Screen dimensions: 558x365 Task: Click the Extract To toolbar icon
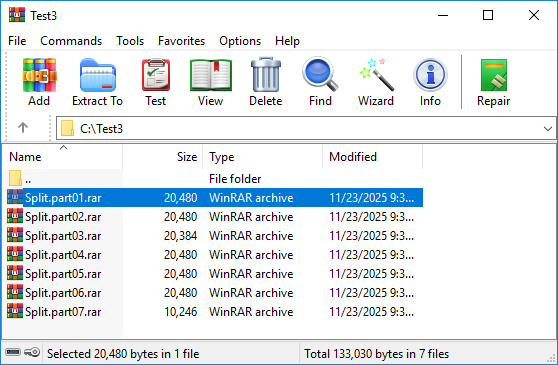(x=98, y=75)
